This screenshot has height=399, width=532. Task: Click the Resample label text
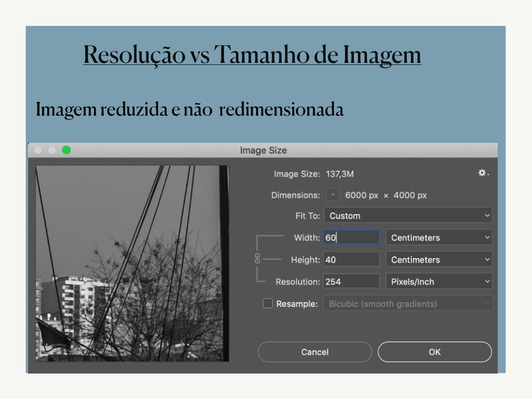297,304
